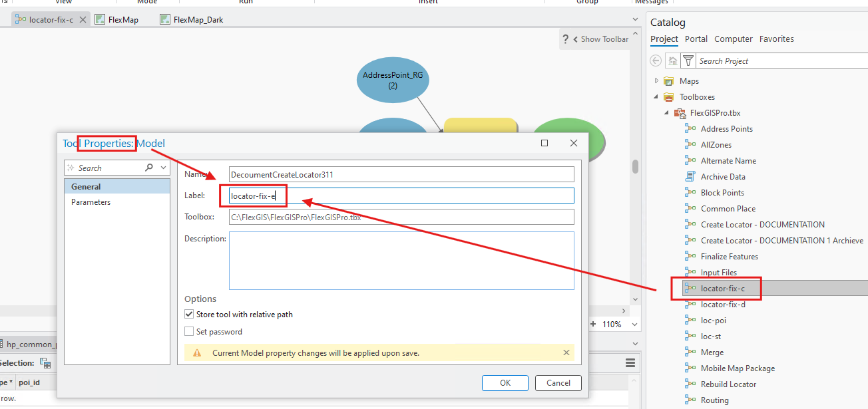Dismiss the yellow warning message bar
The height and width of the screenshot is (409, 868).
tap(566, 352)
